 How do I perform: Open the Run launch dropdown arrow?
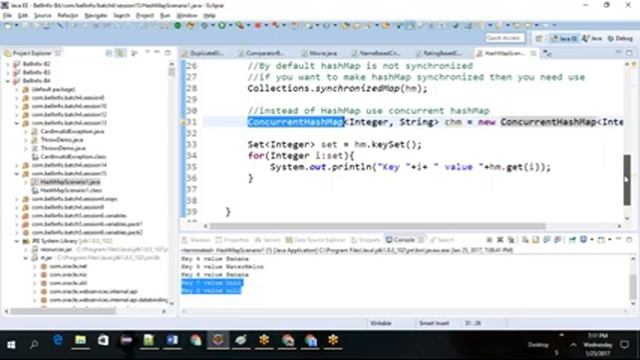pyautogui.click(x=230, y=26)
